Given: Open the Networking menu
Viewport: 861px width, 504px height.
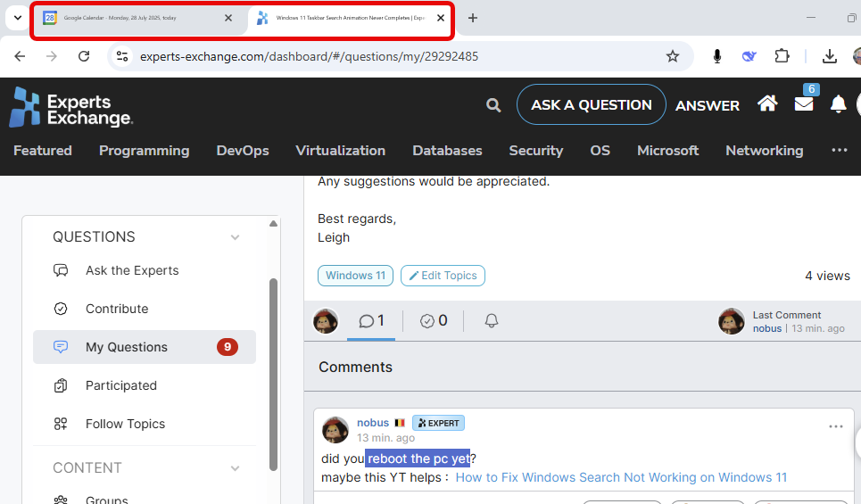Looking at the screenshot, I should coord(765,151).
